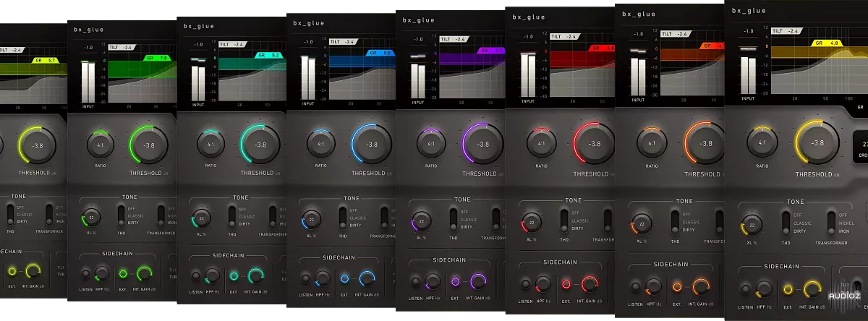Click the orange Threshold knob
Image resolution: width=868 pixels, height=321 pixels.
tap(705, 143)
